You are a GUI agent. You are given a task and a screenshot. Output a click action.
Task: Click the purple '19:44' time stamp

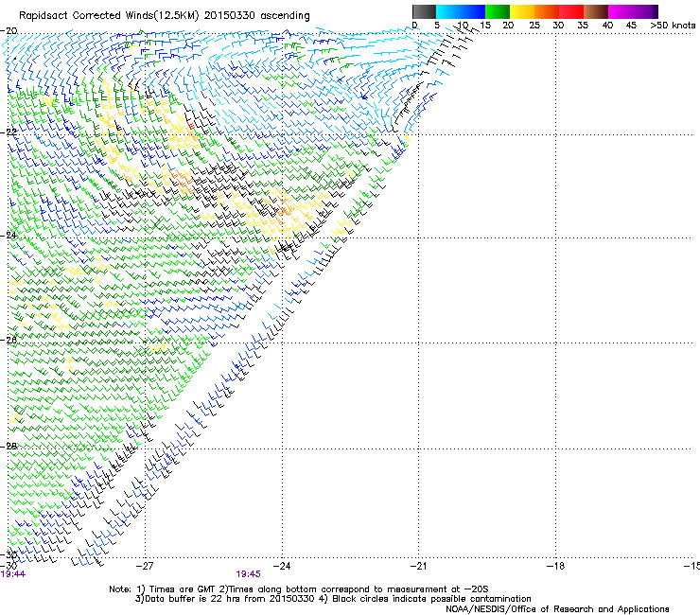[x=13, y=574]
